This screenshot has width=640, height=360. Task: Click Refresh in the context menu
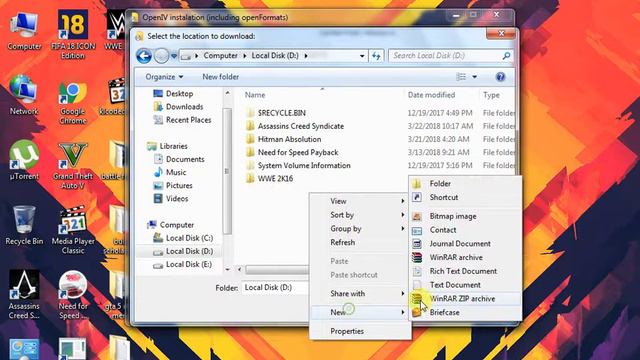[360, 242]
